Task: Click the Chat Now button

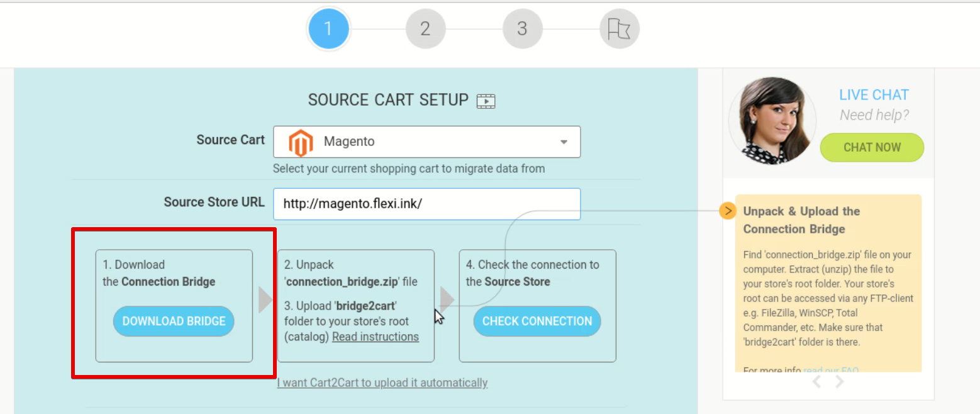Action: coord(872,147)
